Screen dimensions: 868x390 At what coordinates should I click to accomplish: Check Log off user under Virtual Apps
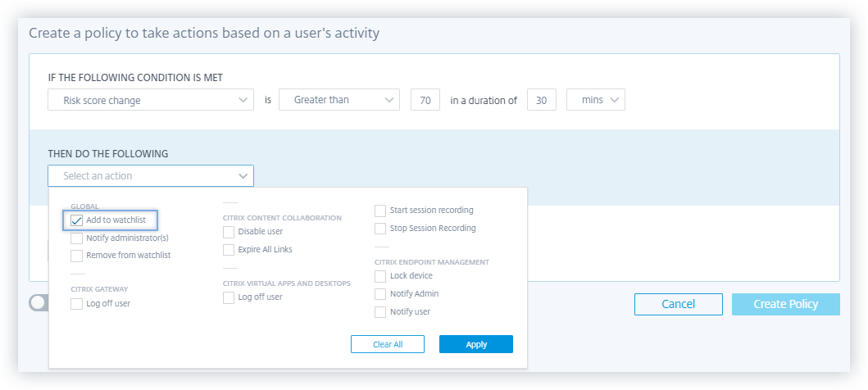click(x=229, y=297)
